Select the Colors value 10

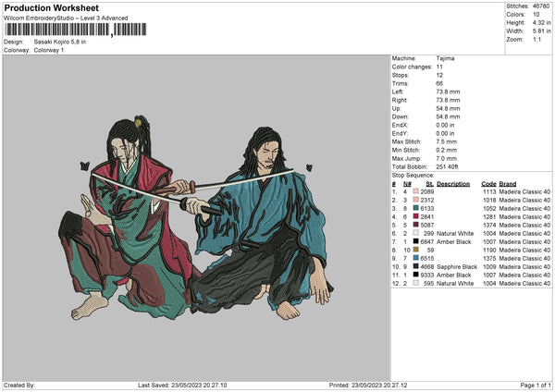[x=536, y=15]
